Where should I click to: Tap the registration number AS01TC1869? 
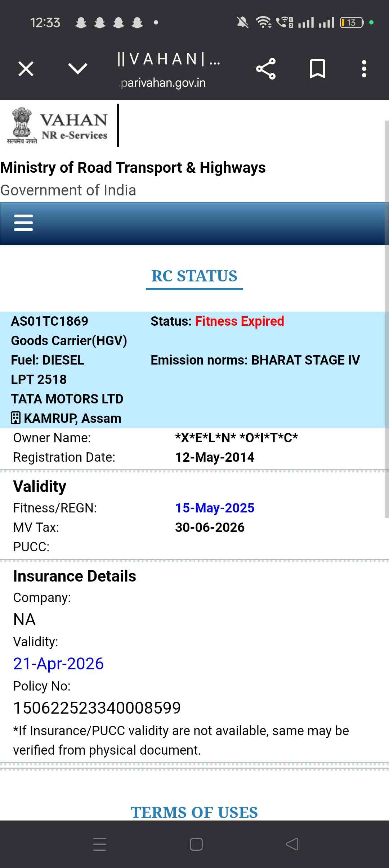pyautogui.click(x=50, y=321)
